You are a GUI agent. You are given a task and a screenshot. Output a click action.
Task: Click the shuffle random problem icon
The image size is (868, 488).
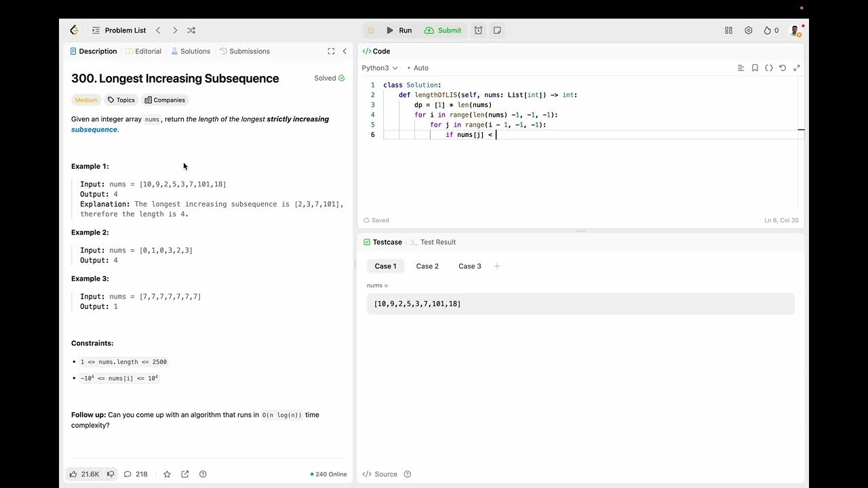coord(191,30)
